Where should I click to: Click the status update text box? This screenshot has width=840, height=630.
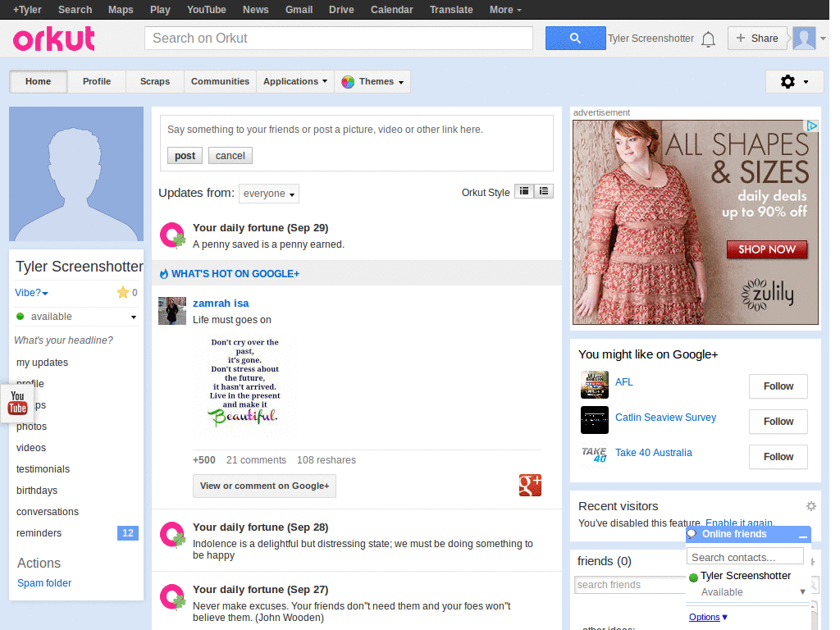pyautogui.click(x=356, y=130)
